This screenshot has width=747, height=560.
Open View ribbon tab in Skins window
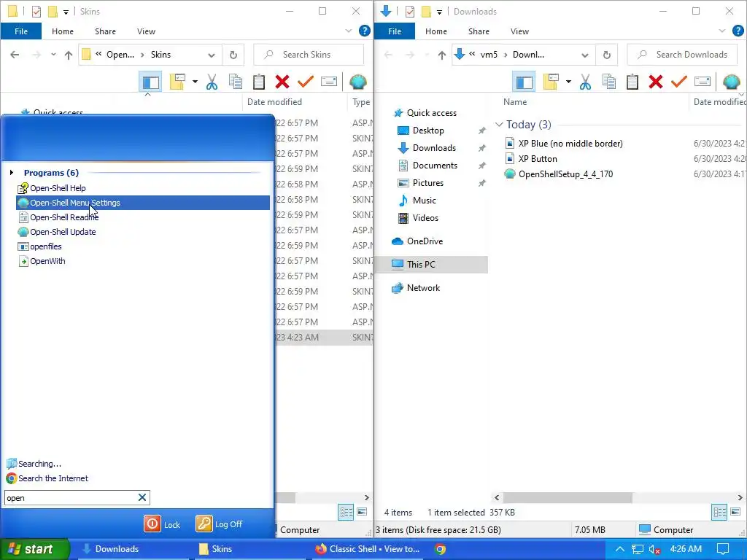(x=146, y=31)
